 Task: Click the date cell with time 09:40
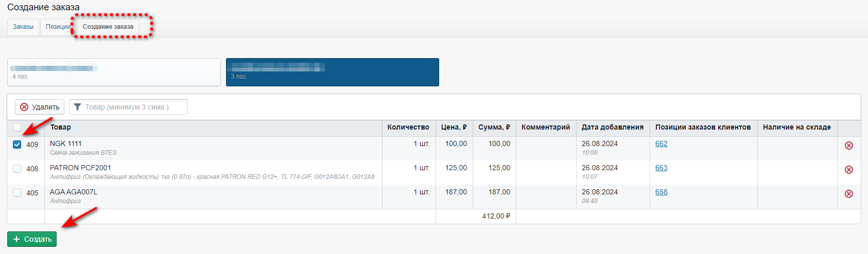coord(613,196)
